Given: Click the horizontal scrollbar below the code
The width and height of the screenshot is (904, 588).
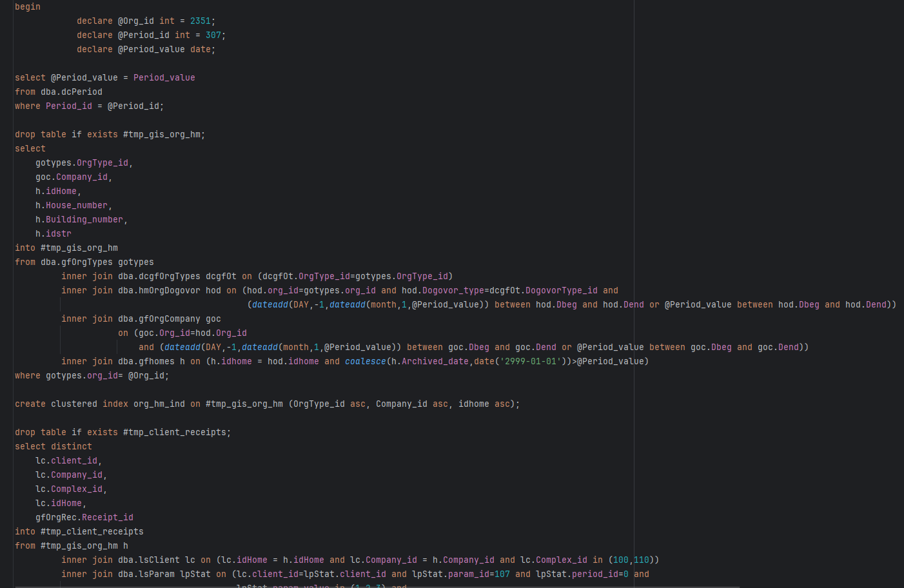Looking at the screenshot, I should 377,587.
